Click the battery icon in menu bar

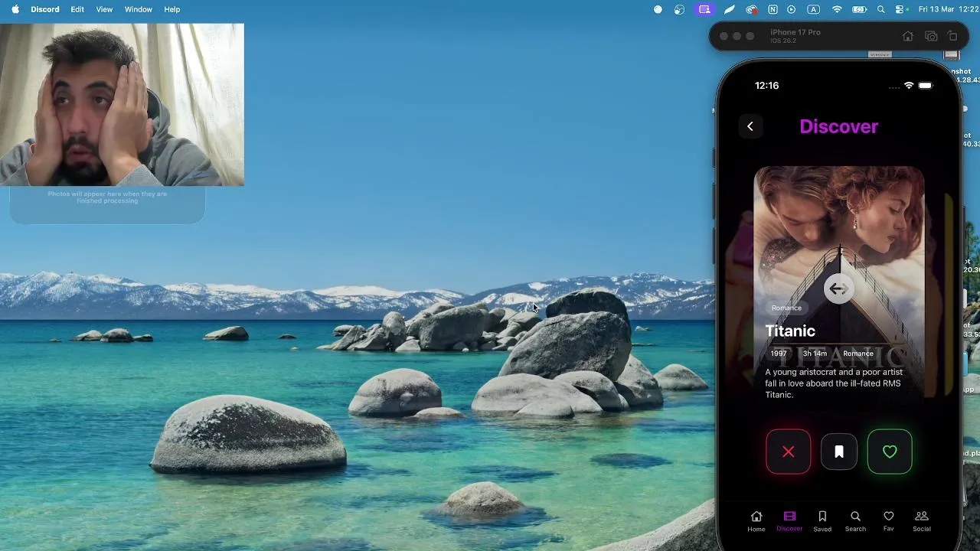[860, 9]
